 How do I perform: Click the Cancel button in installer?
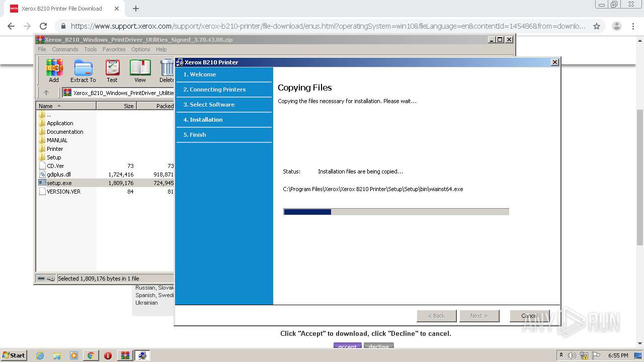coord(529,316)
